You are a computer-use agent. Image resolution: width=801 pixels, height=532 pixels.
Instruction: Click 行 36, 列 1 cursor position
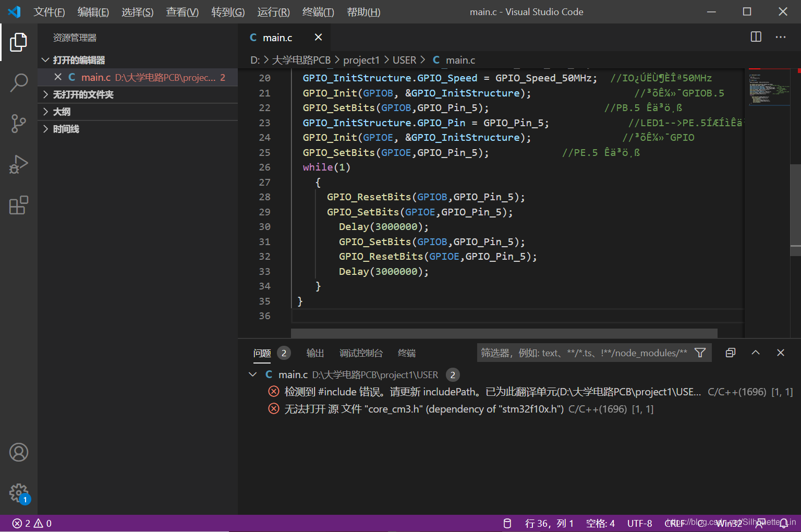point(549,523)
